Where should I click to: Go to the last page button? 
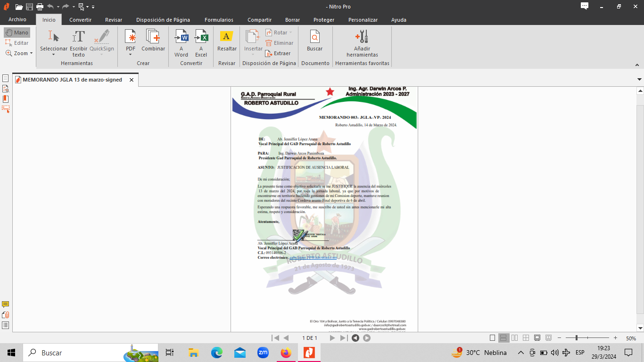[x=343, y=338]
